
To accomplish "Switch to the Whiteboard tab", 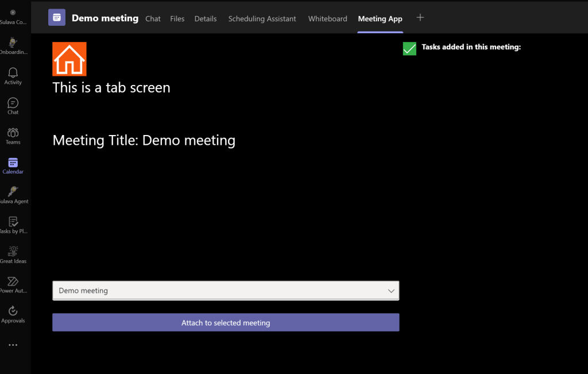I will (x=327, y=18).
